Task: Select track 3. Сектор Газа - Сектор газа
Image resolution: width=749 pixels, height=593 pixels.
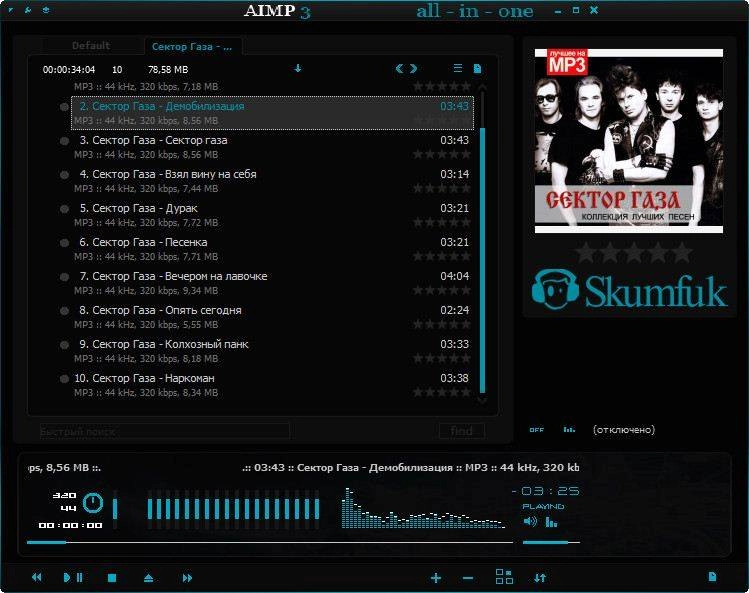Action: [272, 147]
